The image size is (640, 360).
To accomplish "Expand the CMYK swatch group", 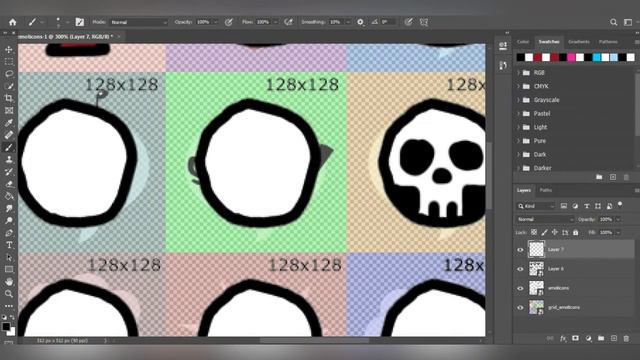I will point(519,86).
